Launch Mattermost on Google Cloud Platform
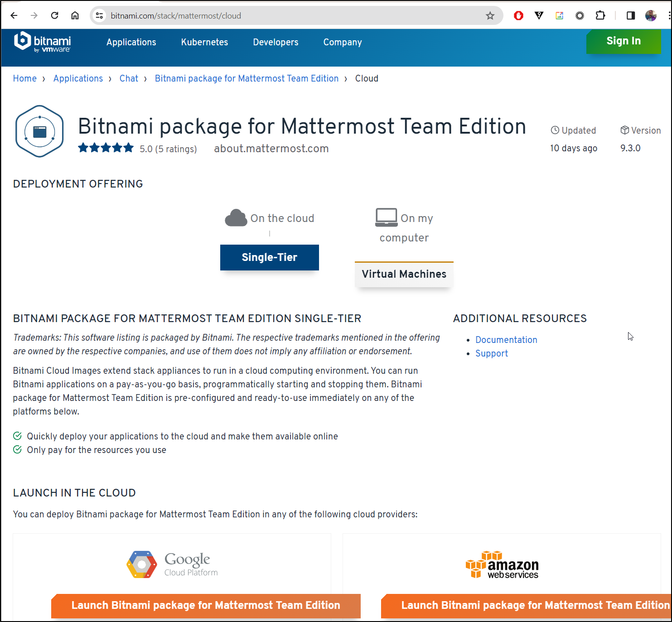 (206, 606)
